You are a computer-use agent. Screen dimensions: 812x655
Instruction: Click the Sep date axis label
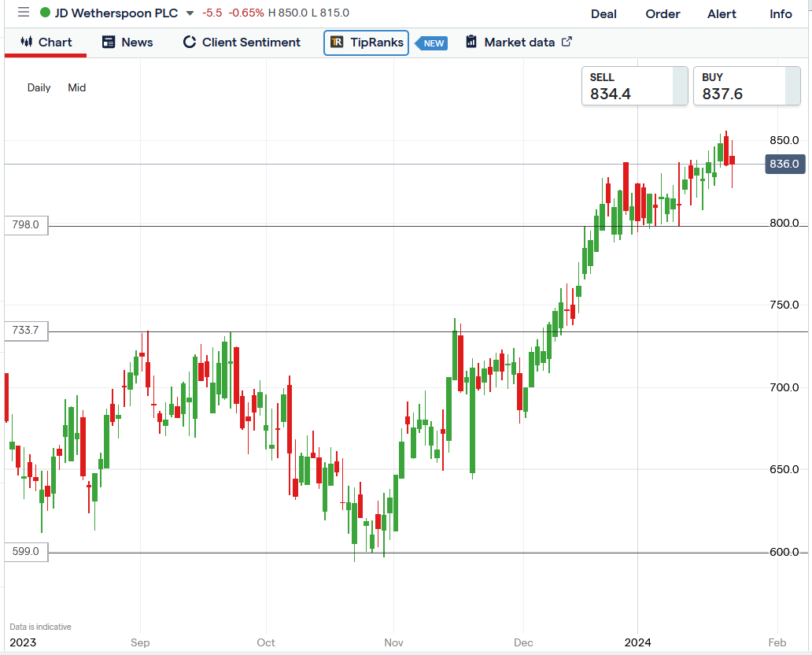click(140, 642)
